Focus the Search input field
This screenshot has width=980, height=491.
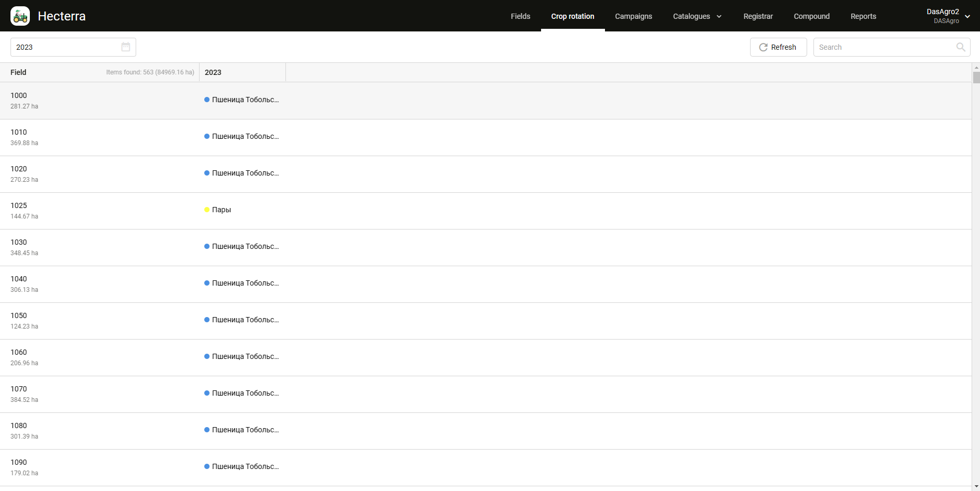point(885,47)
